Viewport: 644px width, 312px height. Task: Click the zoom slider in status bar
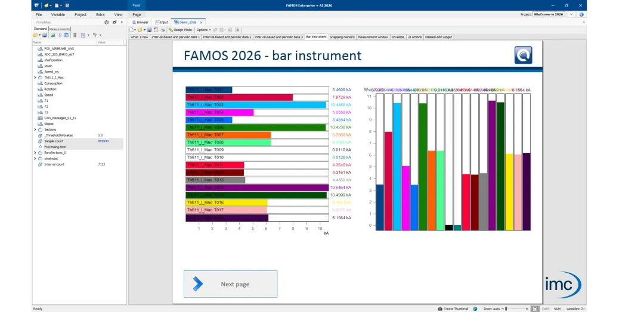coord(516,308)
